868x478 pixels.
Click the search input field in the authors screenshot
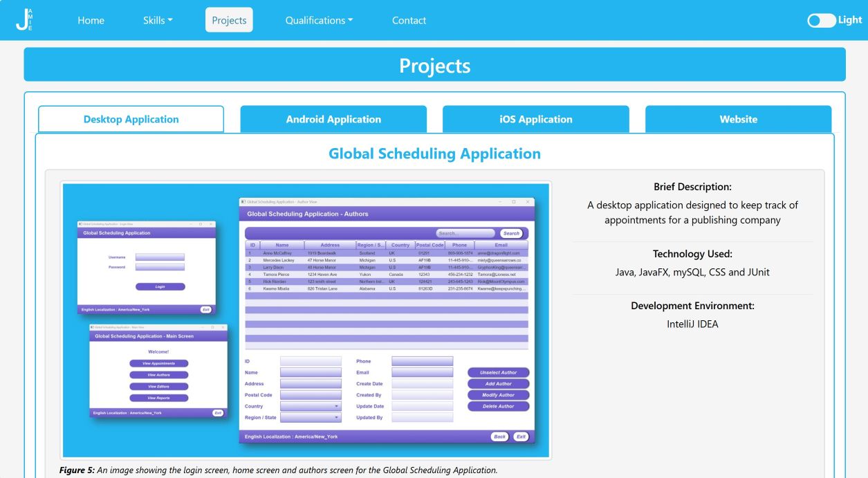click(x=465, y=233)
